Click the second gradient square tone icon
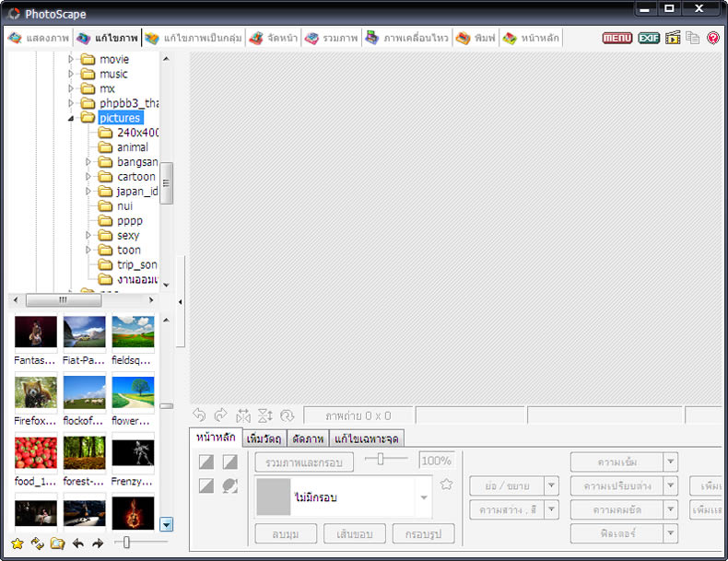Screen dimensions: 728x561 pyautogui.click(x=229, y=462)
